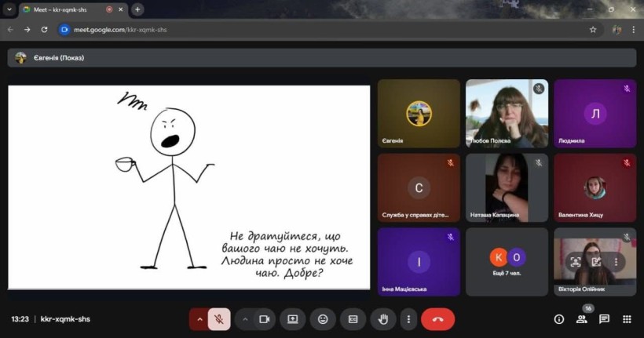The height and width of the screenshot is (338, 644).
Task: Click the shared stick figure presentation slide
Action: 188,187
